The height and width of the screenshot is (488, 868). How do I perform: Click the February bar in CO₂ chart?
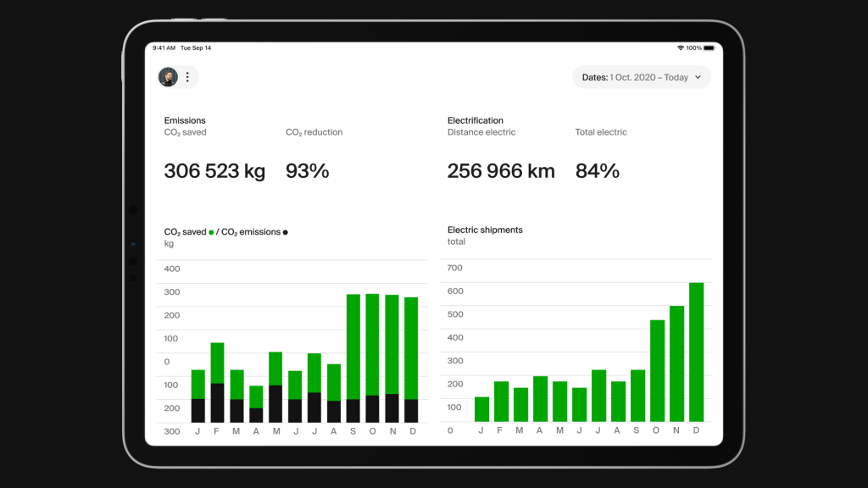pos(218,383)
